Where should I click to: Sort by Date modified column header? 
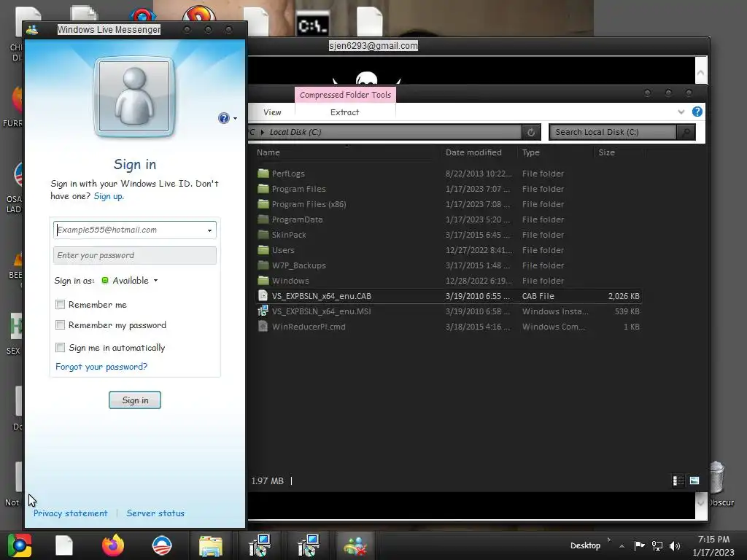(x=473, y=152)
